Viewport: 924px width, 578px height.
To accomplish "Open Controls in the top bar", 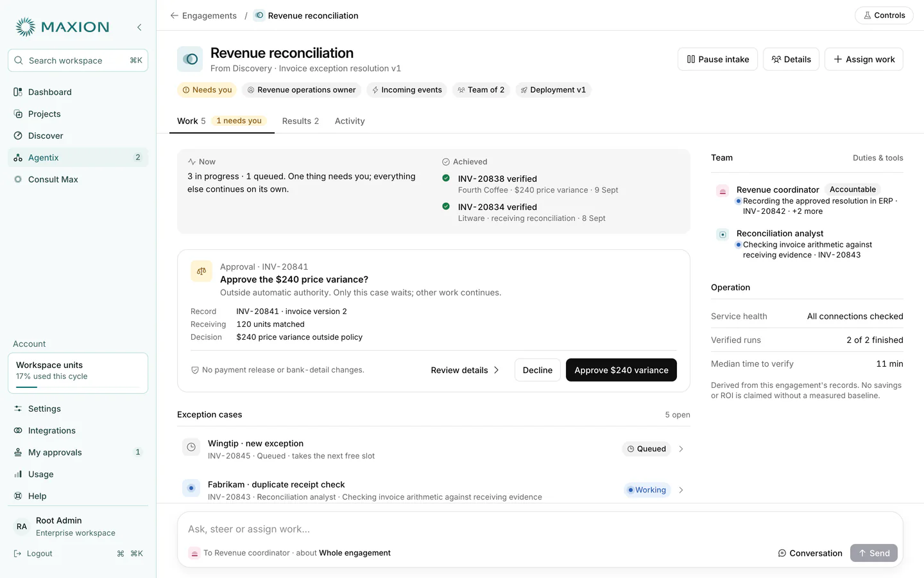I will coord(884,15).
